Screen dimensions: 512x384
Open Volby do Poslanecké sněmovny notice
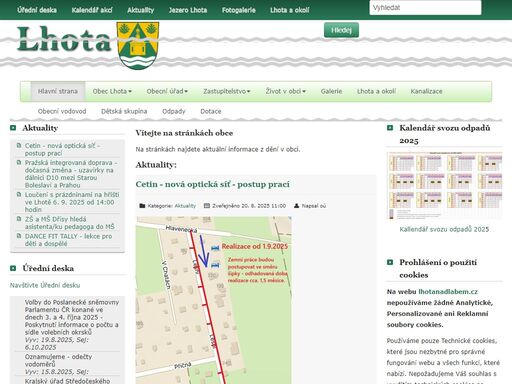tap(72, 317)
